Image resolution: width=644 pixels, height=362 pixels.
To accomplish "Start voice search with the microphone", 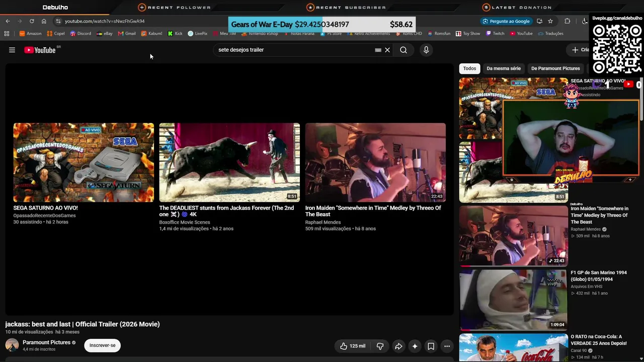I will [x=426, y=50].
